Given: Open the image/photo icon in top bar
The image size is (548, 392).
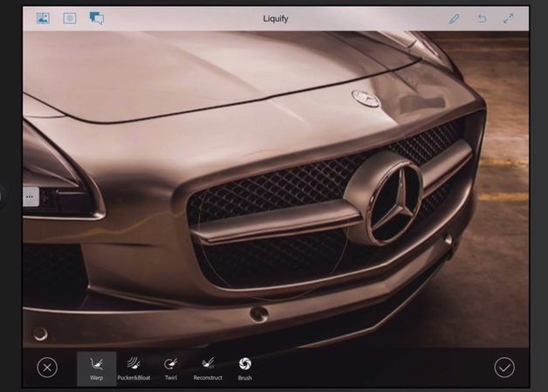Looking at the screenshot, I should point(43,18).
